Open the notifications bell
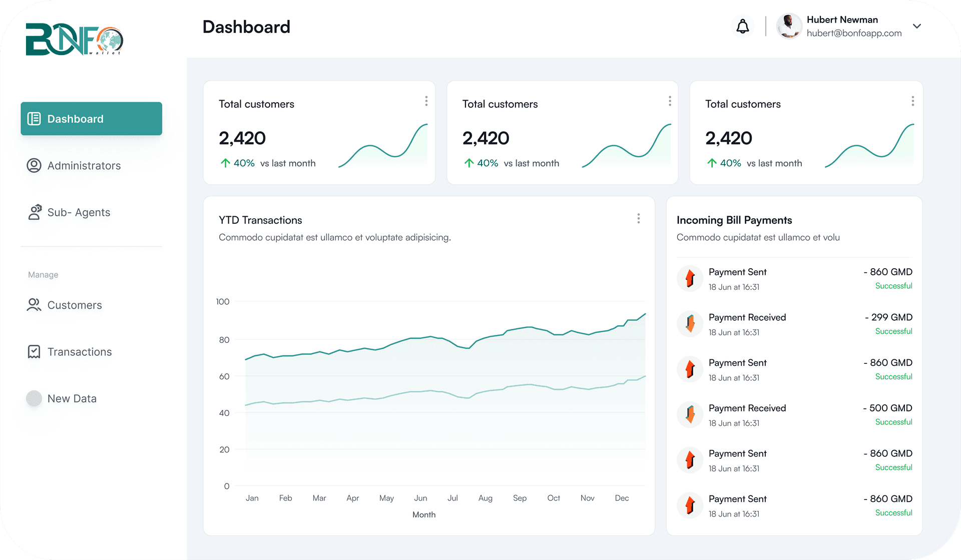961x560 pixels. (743, 27)
